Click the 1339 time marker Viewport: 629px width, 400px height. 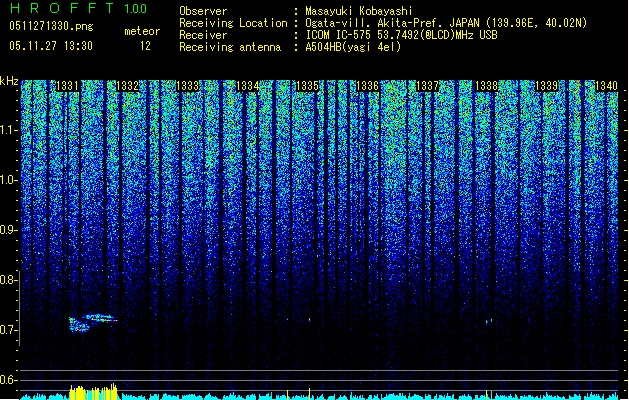[546, 86]
